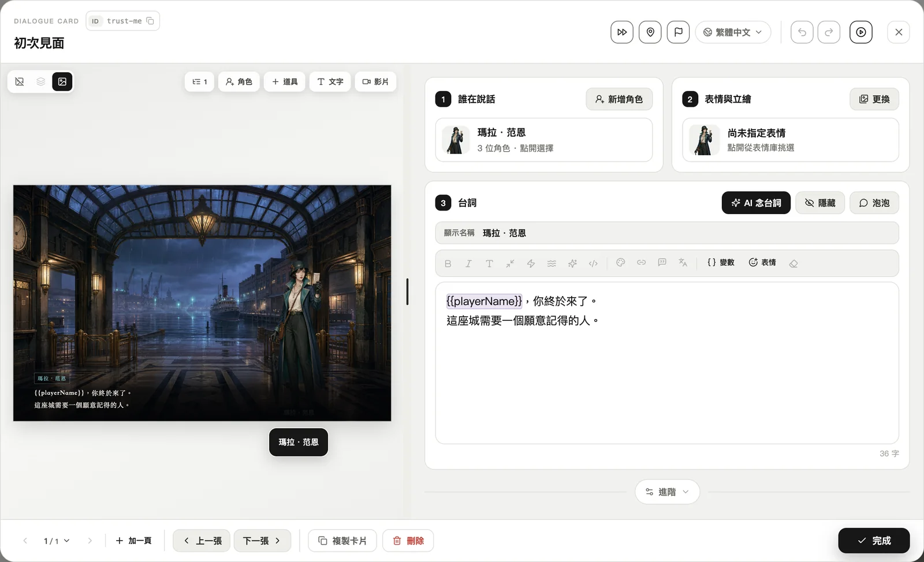924x562 pixels.
Task: Insert a 變數 variable
Action: point(721,263)
